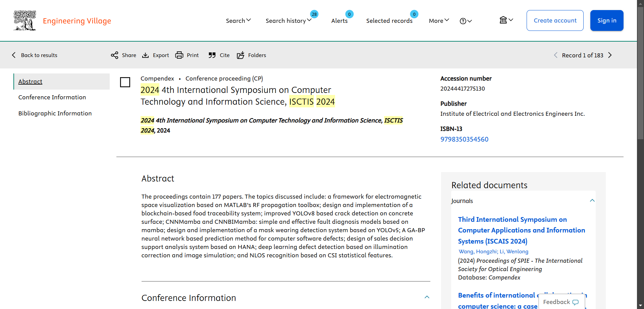Image resolution: width=644 pixels, height=309 pixels.
Task: Click the Engineering Village tree logo
Action: tap(24, 20)
